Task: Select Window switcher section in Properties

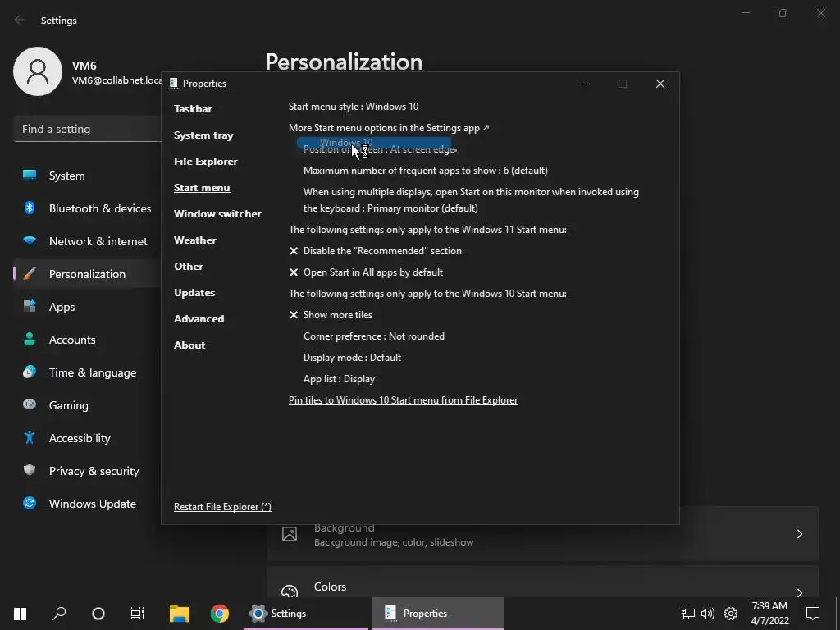Action: (217, 214)
